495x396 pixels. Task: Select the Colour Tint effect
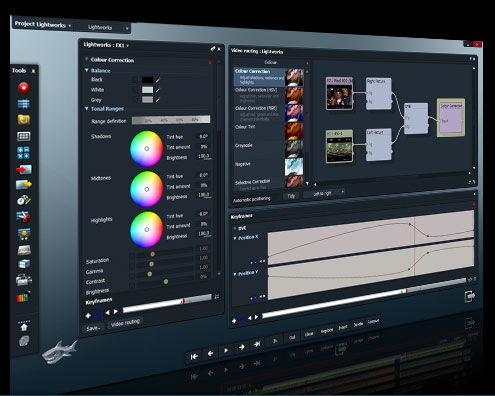pyautogui.click(x=269, y=131)
